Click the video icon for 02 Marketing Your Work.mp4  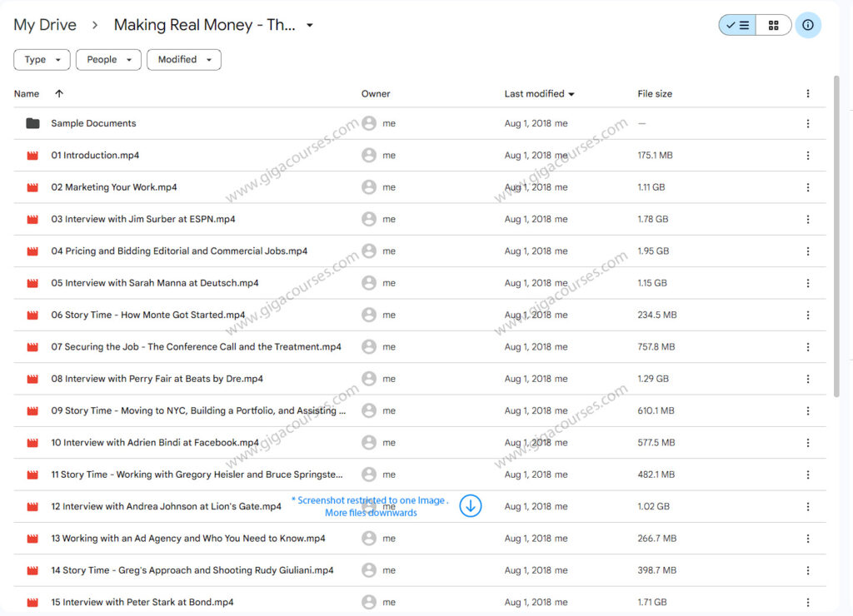coord(32,187)
